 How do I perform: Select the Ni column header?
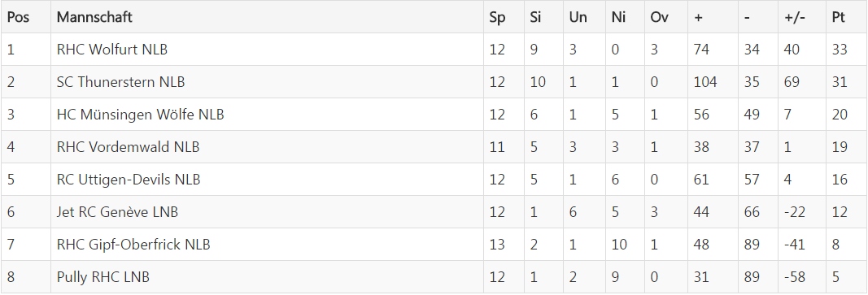pyautogui.click(x=618, y=17)
